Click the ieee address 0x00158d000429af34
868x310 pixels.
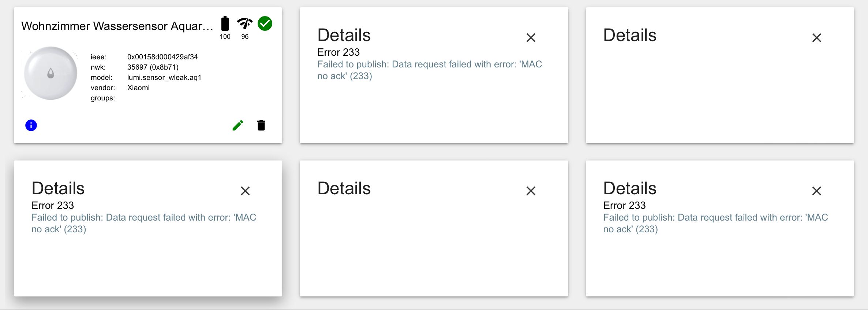(x=162, y=57)
